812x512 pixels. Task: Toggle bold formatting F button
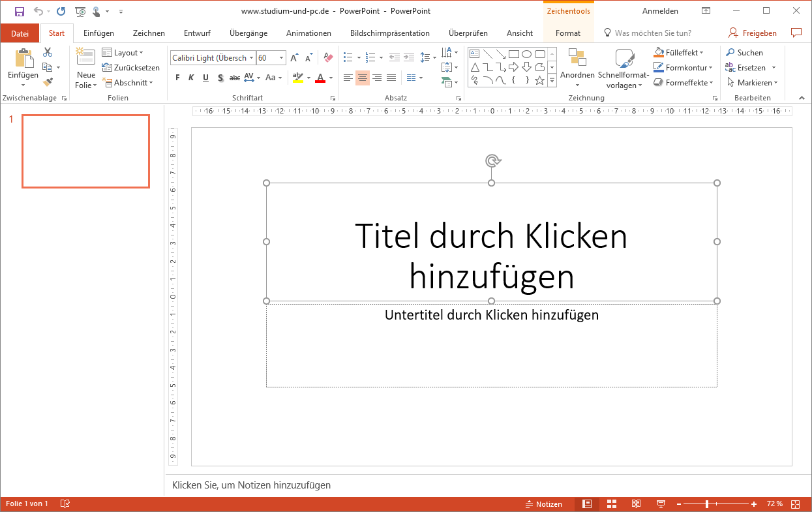pyautogui.click(x=177, y=78)
